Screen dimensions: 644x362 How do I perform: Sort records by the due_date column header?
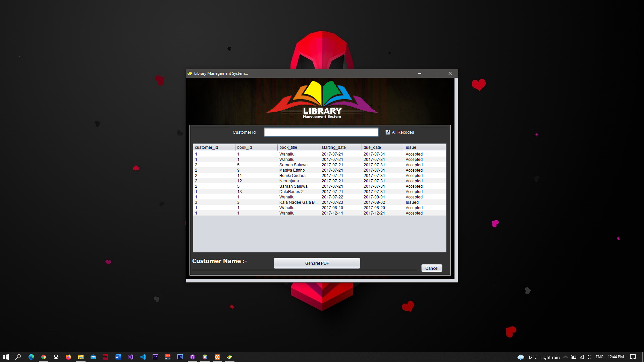pyautogui.click(x=373, y=147)
